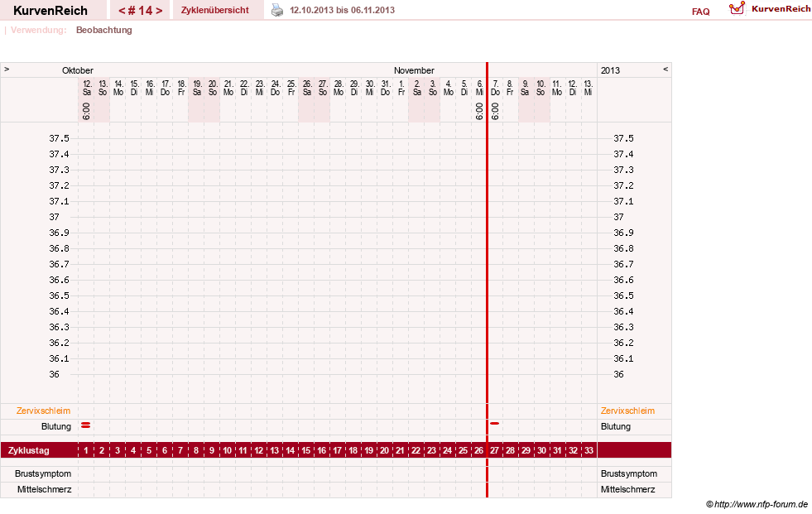Click the left Zervixschleim row label
The image size is (812, 514).
pos(44,411)
